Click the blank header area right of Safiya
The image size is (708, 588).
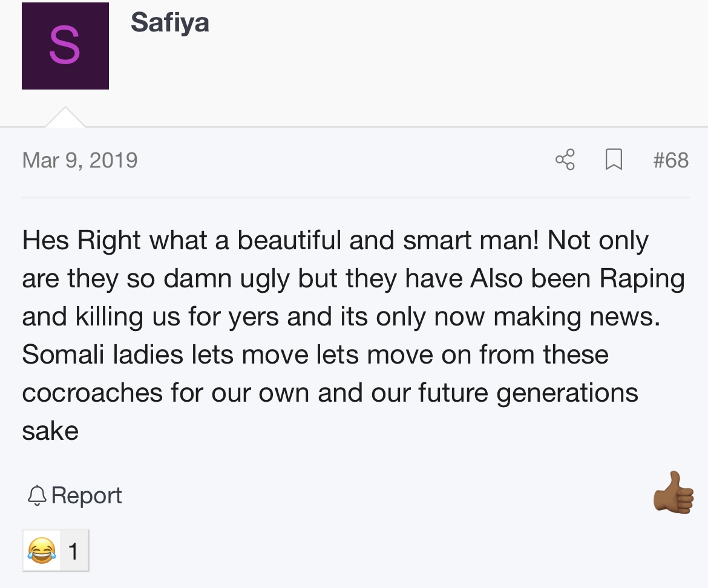coord(454,48)
